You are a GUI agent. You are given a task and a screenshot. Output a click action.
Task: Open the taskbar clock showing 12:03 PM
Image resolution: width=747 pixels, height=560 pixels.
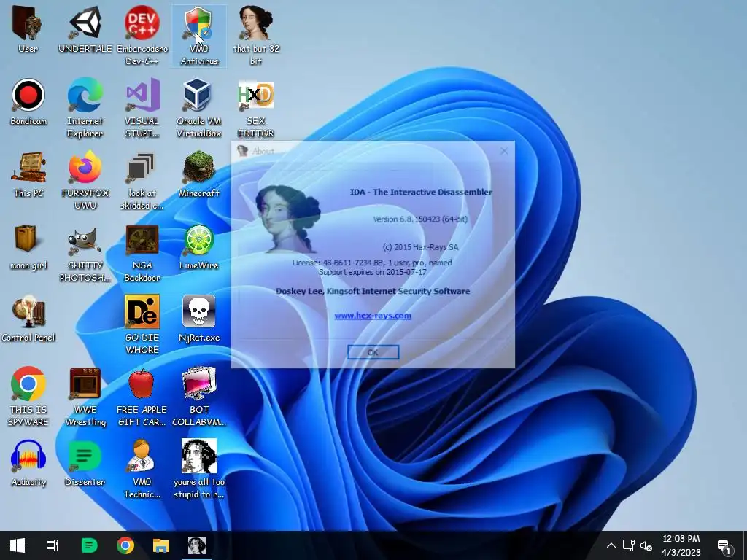click(681, 545)
